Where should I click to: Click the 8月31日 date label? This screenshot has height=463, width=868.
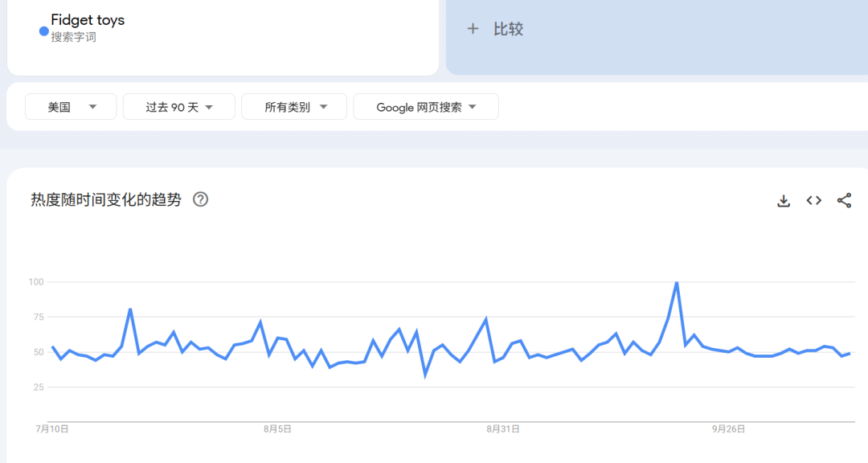[502, 428]
